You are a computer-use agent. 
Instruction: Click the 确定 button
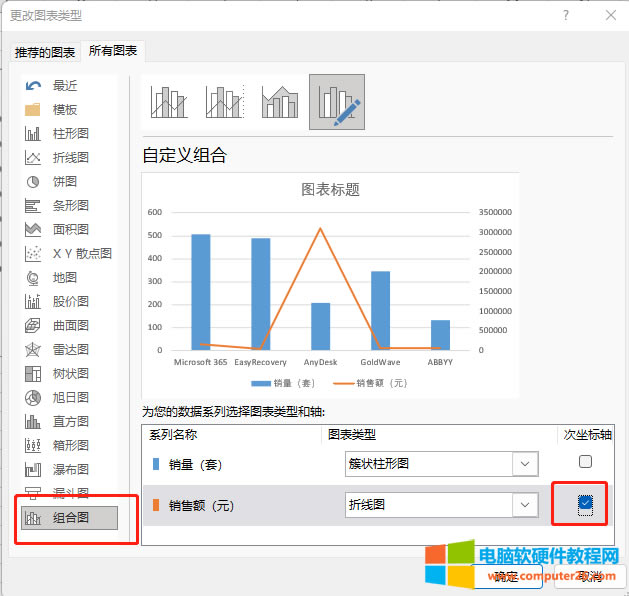click(x=506, y=577)
